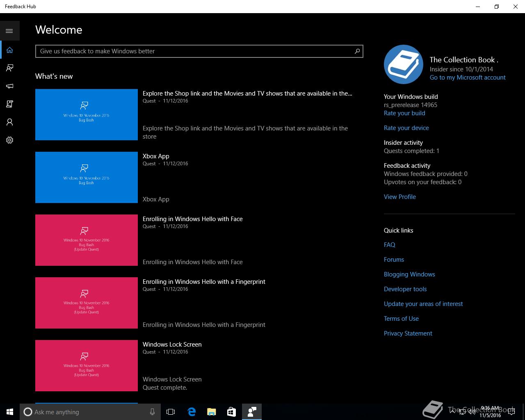Click 'Windows feedback provided: 0' text
The image size is (525, 420).
(426, 174)
